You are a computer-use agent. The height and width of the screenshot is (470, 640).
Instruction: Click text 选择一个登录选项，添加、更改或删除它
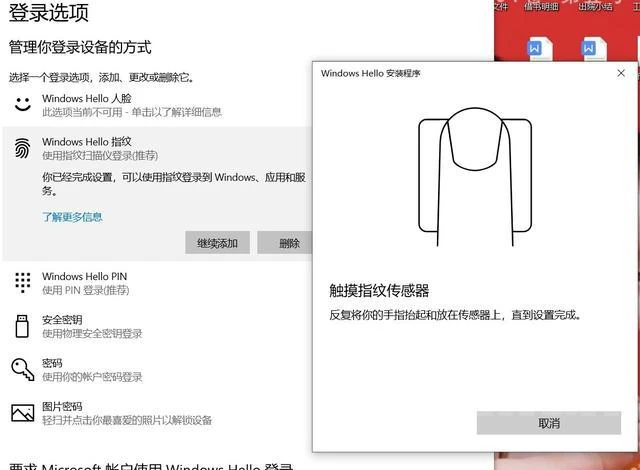[101, 77]
